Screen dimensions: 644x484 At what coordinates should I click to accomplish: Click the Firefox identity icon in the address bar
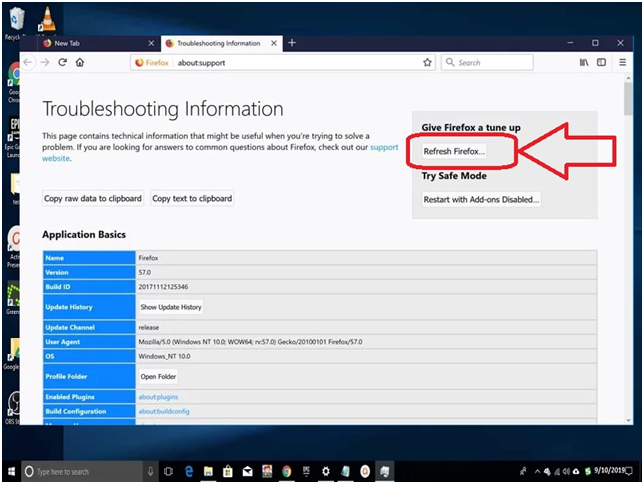151,62
